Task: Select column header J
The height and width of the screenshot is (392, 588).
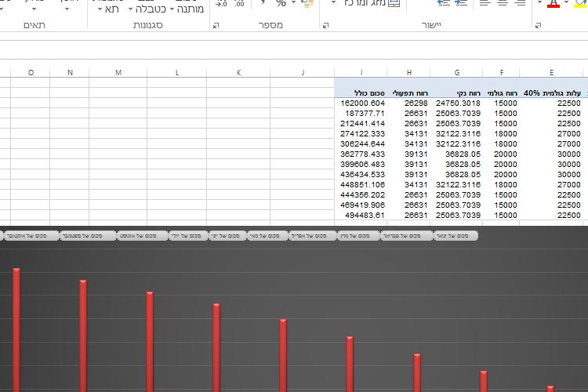Action: [303, 73]
